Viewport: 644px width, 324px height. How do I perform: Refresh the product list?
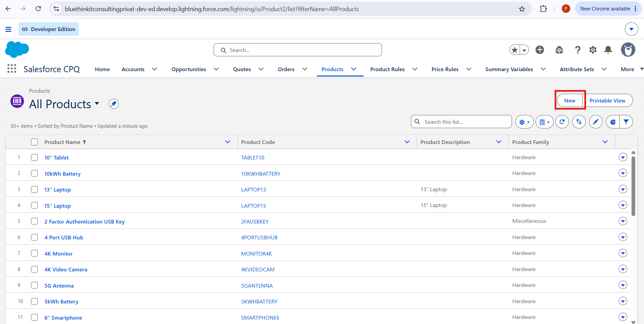[x=562, y=122]
